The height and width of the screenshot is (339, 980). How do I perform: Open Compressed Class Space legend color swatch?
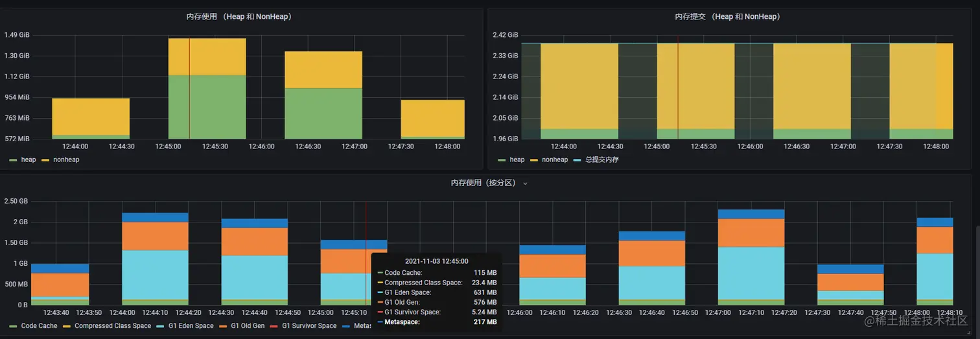click(x=66, y=326)
